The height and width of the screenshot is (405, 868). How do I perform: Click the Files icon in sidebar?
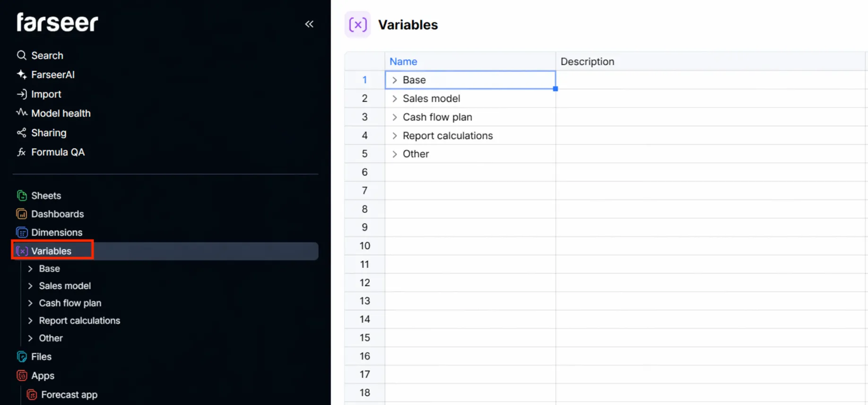point(22,357)
